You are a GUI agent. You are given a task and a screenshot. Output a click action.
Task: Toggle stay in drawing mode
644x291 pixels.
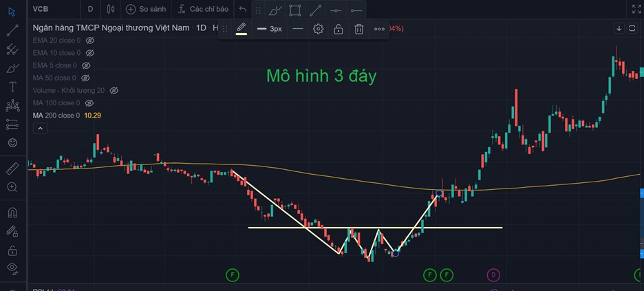pyautogui.click(x=12, y=231)
